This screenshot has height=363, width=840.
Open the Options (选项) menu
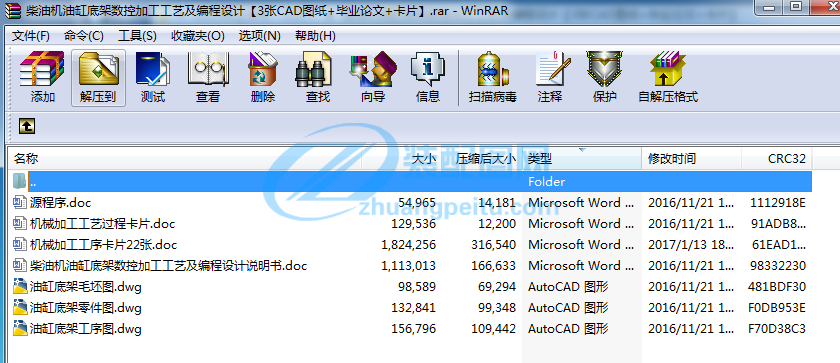tap(260, 36)
